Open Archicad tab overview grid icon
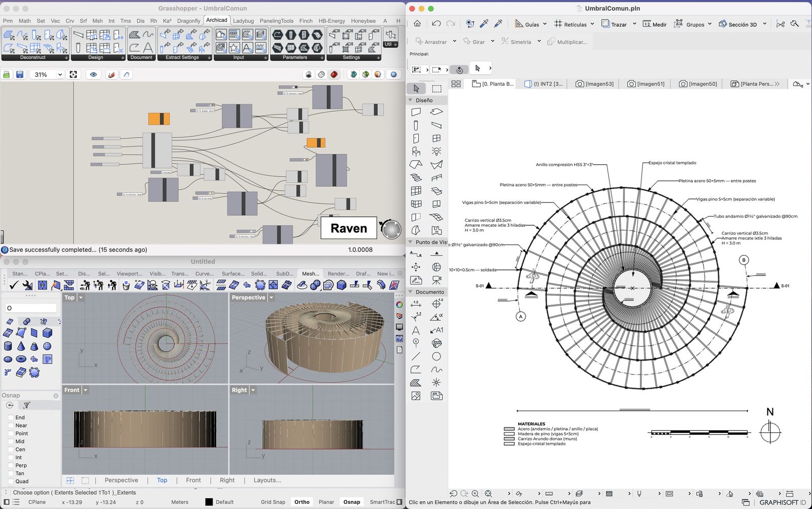The height and width of the screenshot is (509, 812). [456, 84]
